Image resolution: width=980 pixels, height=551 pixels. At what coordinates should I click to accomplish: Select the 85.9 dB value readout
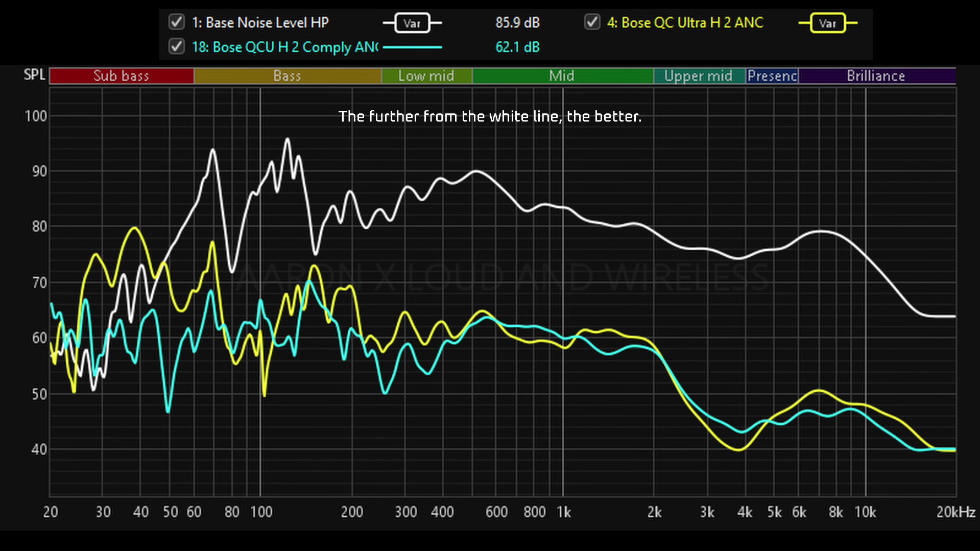point(517,22)
